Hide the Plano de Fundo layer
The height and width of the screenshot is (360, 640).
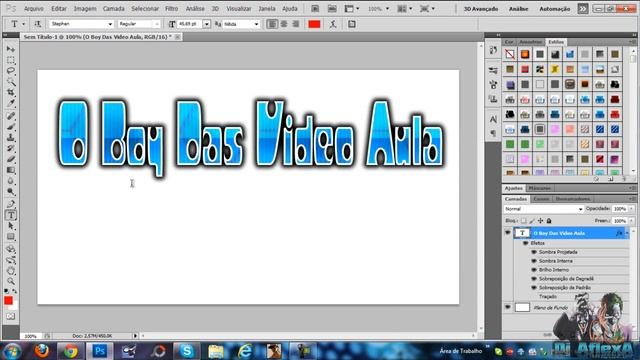(508, 307)
